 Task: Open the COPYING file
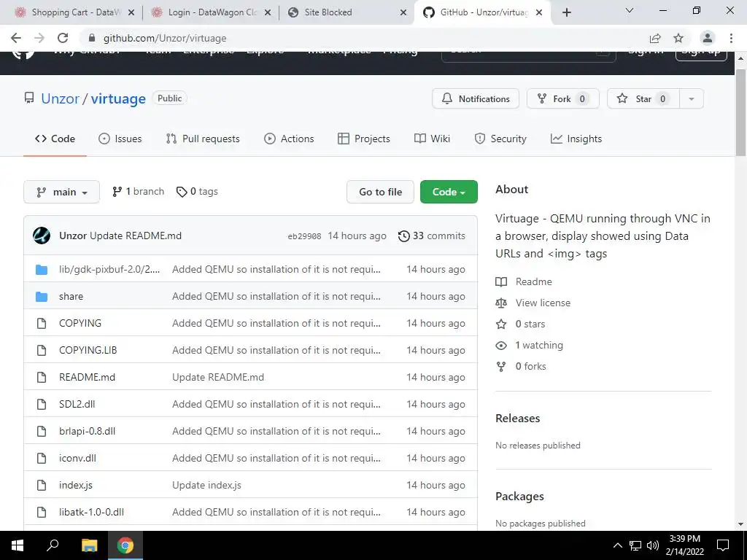tap(80, 323)
